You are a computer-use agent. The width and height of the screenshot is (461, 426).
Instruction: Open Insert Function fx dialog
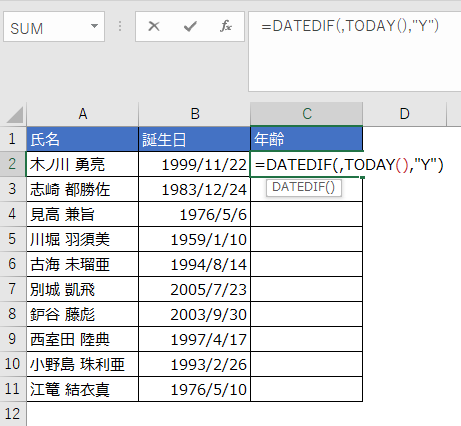[x=226, y=26]
